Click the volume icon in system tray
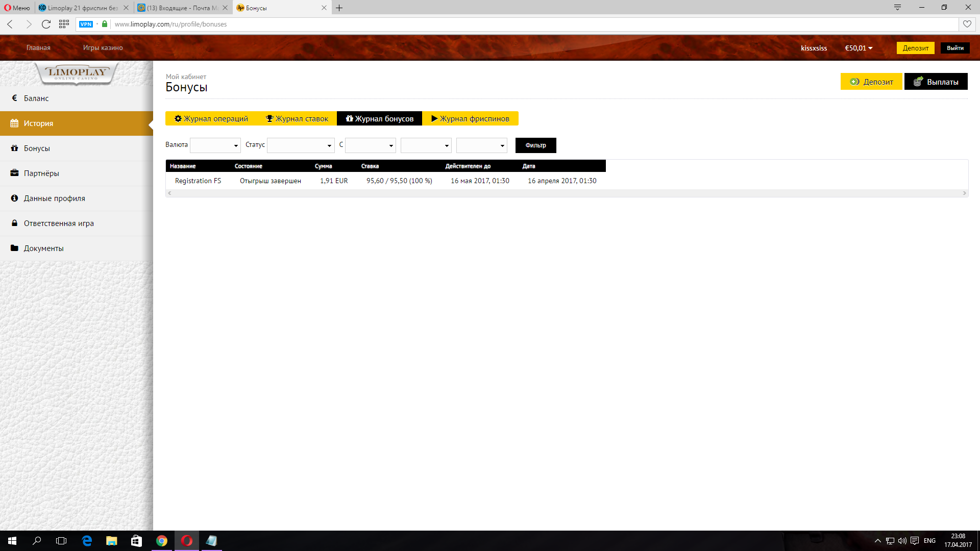980x551 pixels. point(902,541)
